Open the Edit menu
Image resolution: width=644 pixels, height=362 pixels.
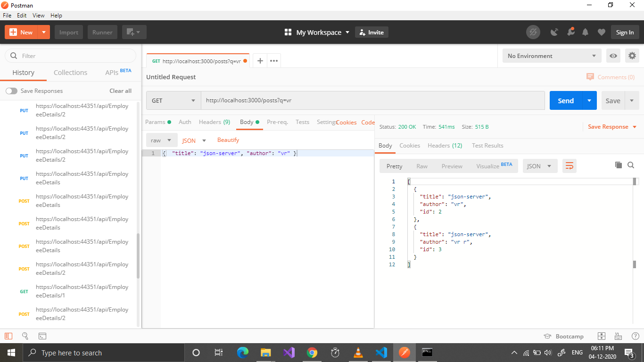22,15
